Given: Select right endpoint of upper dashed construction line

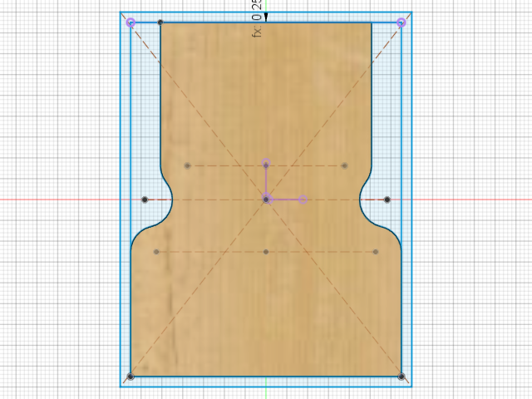Looking at the screenshot, I should coord(345,165).
